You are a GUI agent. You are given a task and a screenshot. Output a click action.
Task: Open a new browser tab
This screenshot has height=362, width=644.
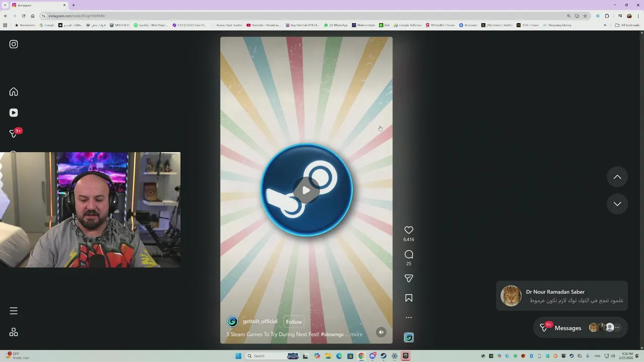point(73,5)
